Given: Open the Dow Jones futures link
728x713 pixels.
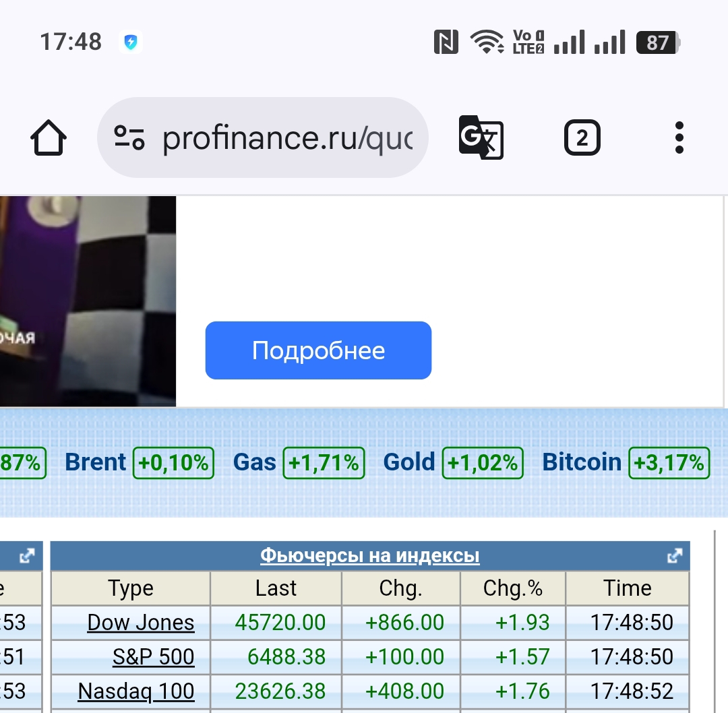Looking at the screenshot, I should tap(141, 623).
